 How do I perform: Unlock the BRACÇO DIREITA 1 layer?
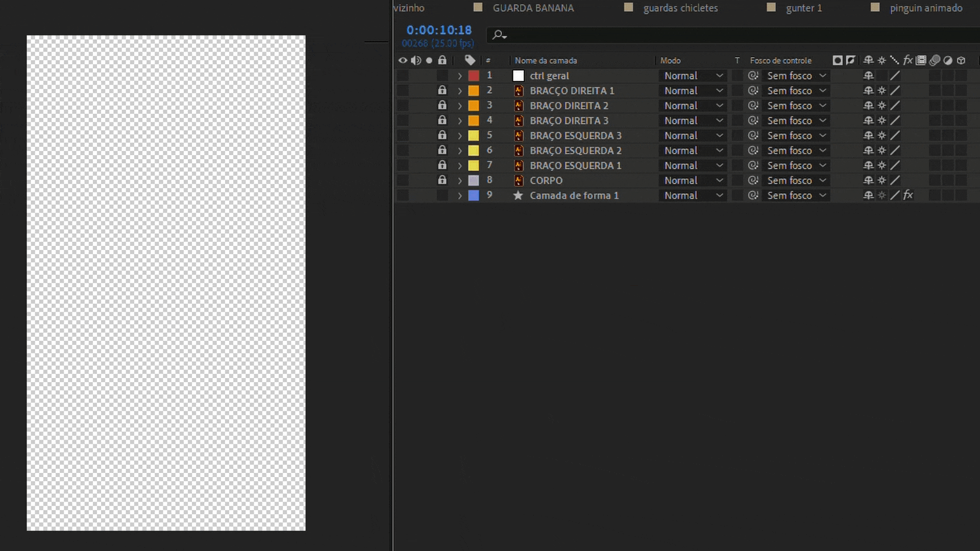[x=442, y=90]
